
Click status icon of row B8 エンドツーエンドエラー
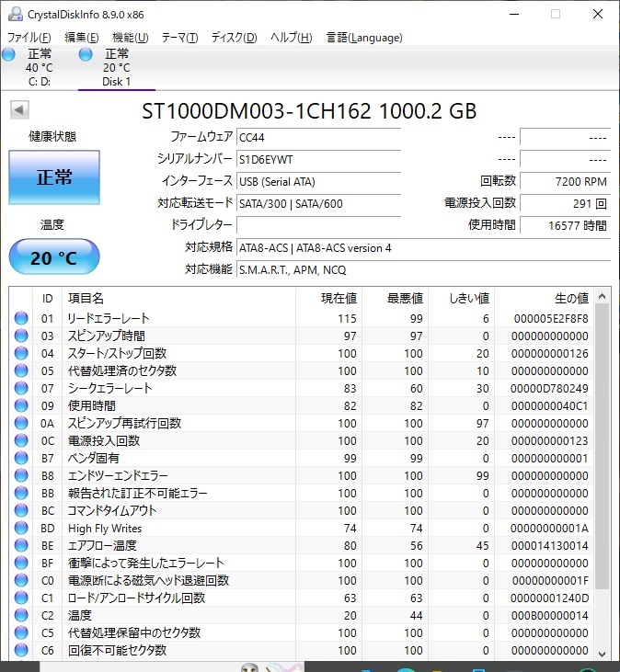pyautogui.click(x=21, y=475)
